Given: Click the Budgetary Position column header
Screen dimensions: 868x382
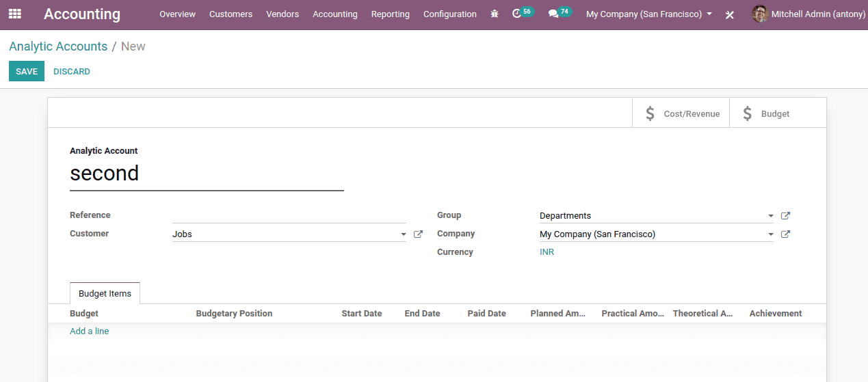Looking at the screenshot, I should coord(234,314).
